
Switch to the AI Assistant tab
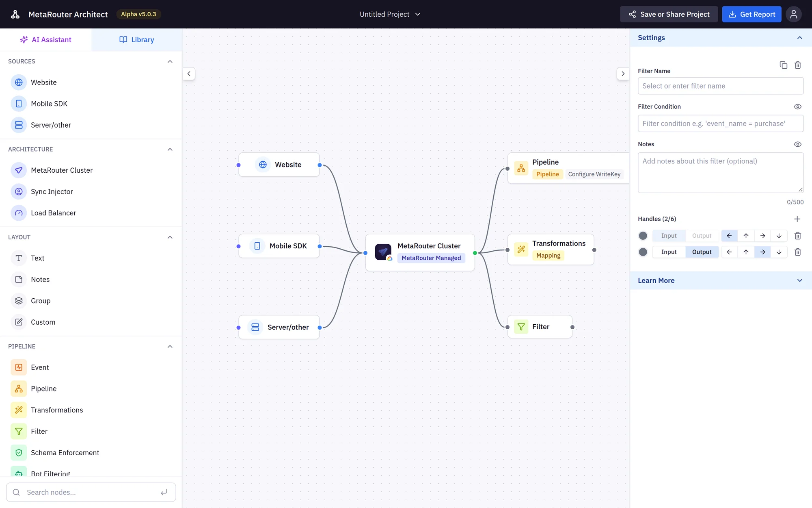[x=45, y=39]
